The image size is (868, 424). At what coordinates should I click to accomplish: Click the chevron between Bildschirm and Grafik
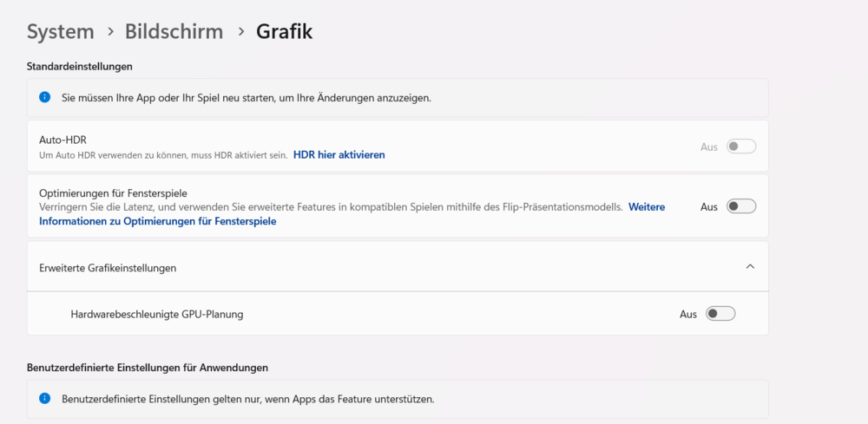(240, 32)
